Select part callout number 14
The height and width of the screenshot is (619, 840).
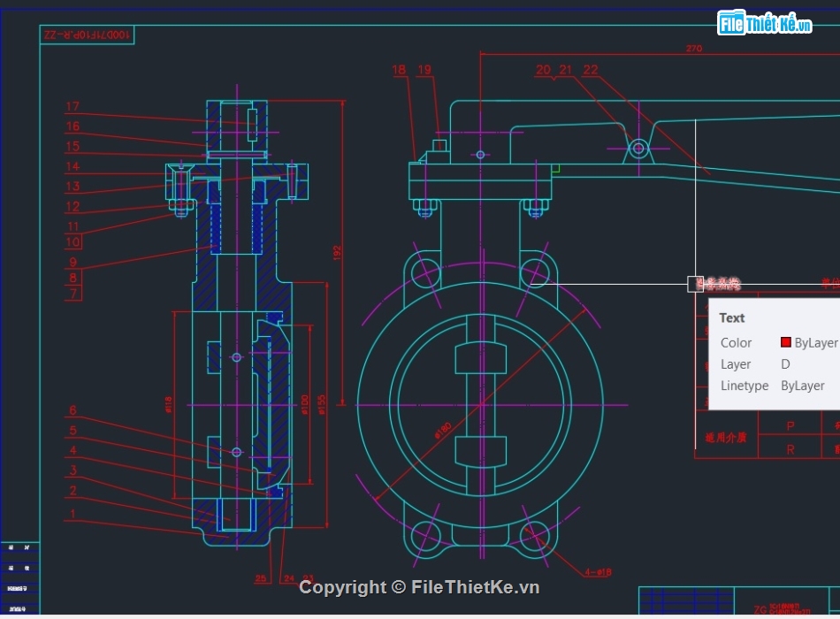pyautogui.click(x=73, y=166)
